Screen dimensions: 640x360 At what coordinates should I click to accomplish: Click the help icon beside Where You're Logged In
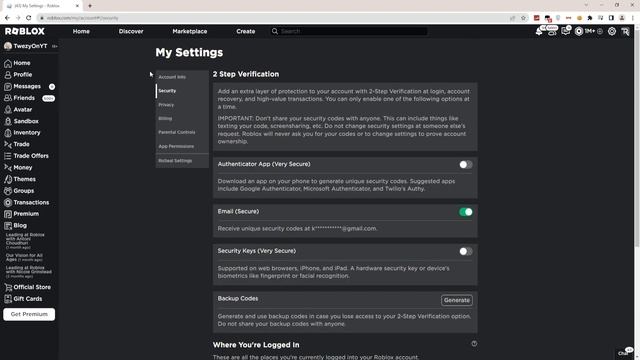click(x=474, y=344)
